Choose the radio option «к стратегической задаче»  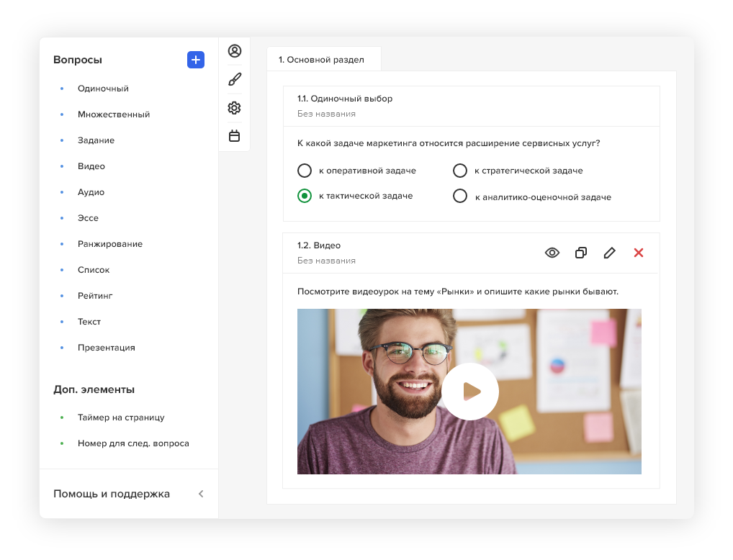(x=460, y=171)
